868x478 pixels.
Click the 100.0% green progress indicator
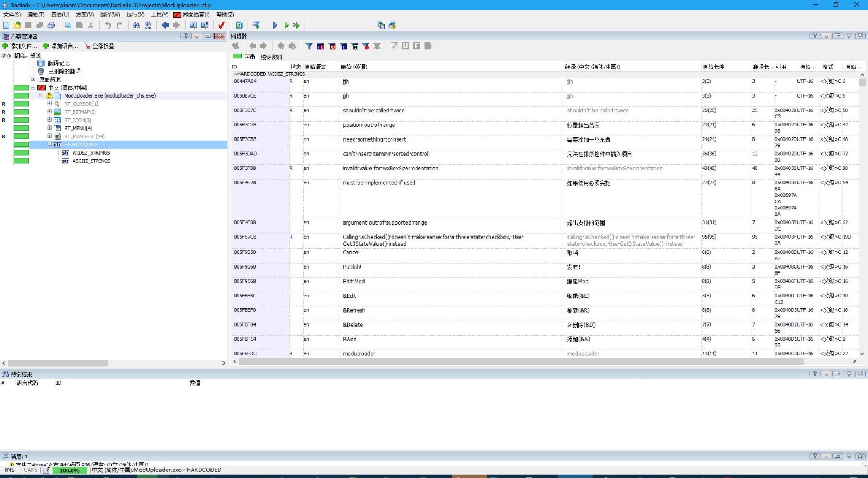point(69,470)
